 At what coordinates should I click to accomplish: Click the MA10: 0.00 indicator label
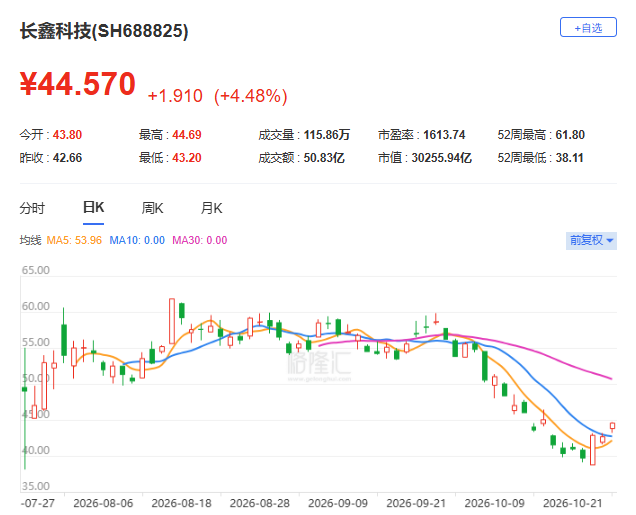pos(137,240)
